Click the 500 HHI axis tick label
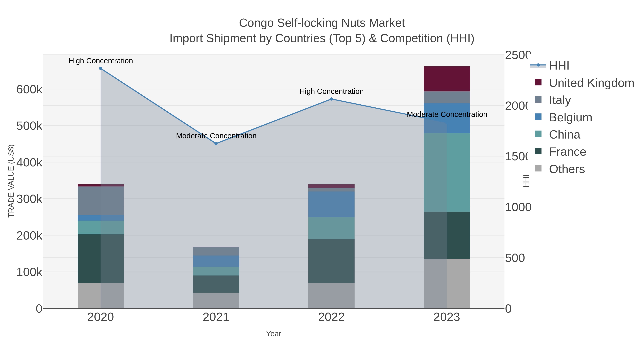Viewport: 644px width, 362px height. coord(515,258)
